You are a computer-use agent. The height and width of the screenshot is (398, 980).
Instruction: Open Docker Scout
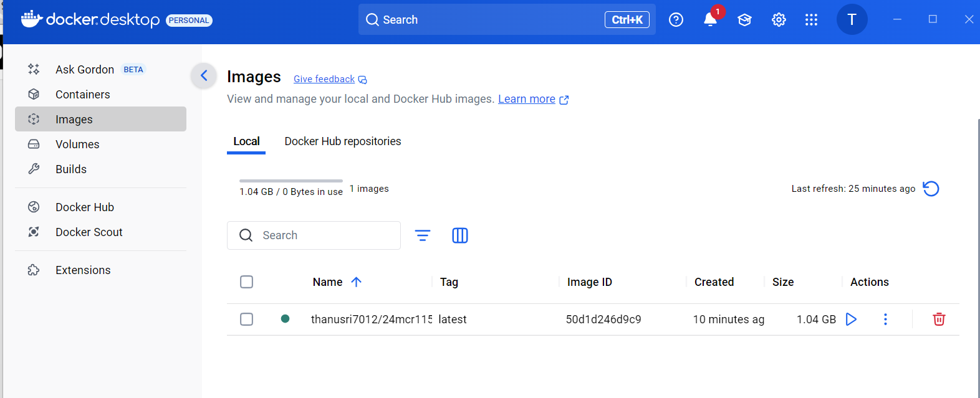pyautogui.click(x=100, y=232)
